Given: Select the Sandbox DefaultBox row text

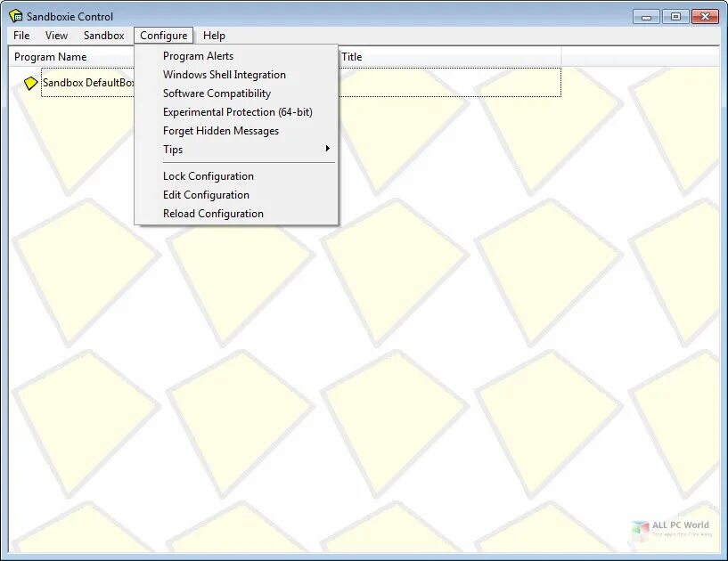Looking at the screenshot, I should [x=88, y=83].
